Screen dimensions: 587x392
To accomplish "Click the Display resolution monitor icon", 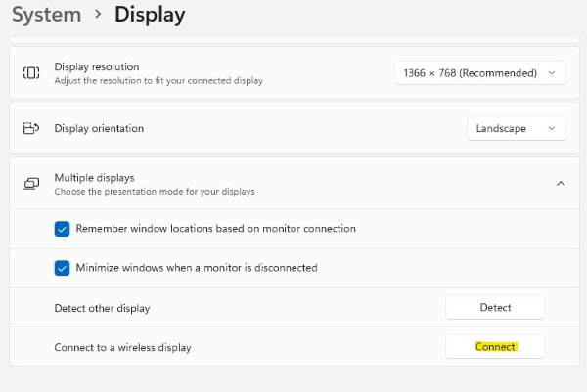I will pos(31,72).
